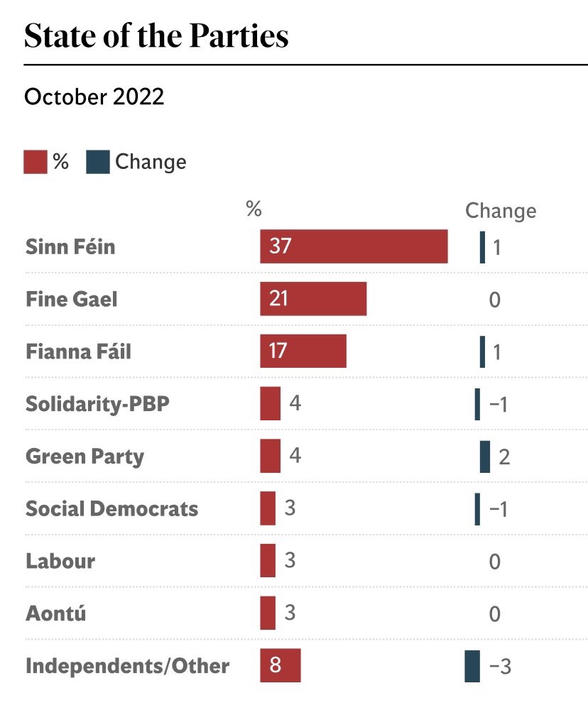This screenshot has width=588, height=715.
Task: Click the Independents/Other row label
Action: [x=128, y=666]
